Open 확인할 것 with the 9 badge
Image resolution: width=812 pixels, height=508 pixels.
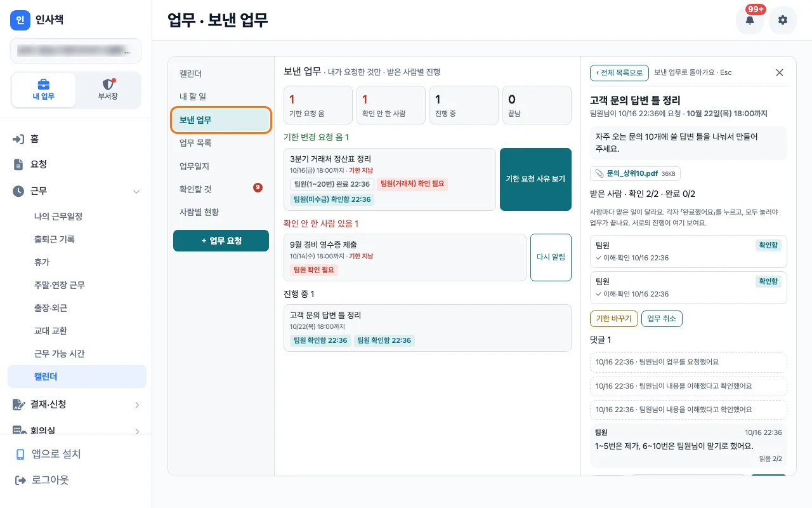point(221,189)
